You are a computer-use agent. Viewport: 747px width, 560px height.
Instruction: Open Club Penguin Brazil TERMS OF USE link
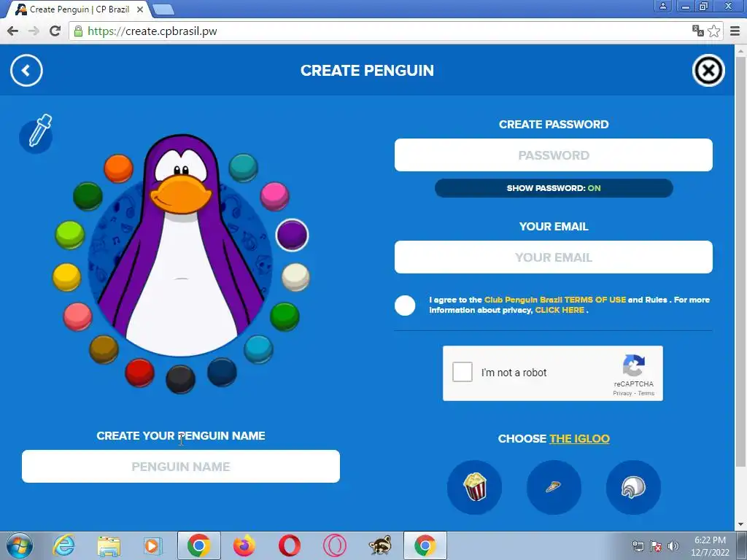[555, 300]
